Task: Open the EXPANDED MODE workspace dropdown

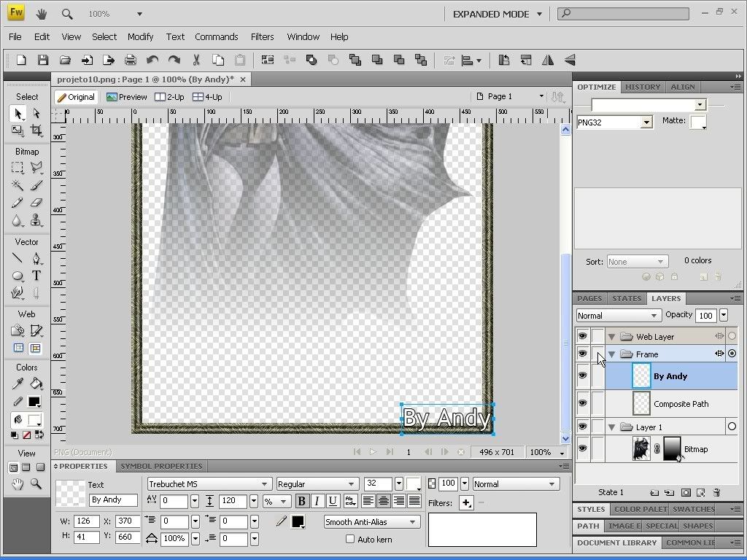Action: point(498,14)
